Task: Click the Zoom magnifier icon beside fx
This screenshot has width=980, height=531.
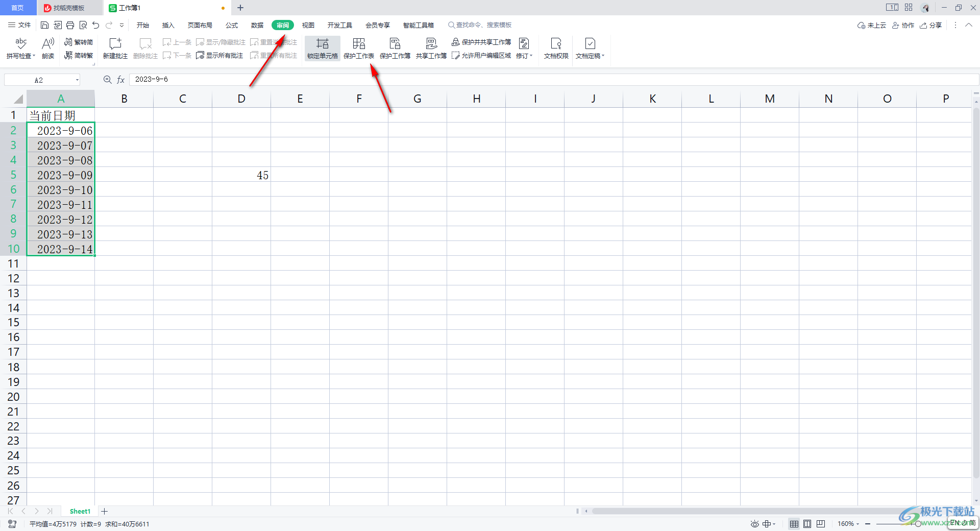Action: tap(108, 80)
